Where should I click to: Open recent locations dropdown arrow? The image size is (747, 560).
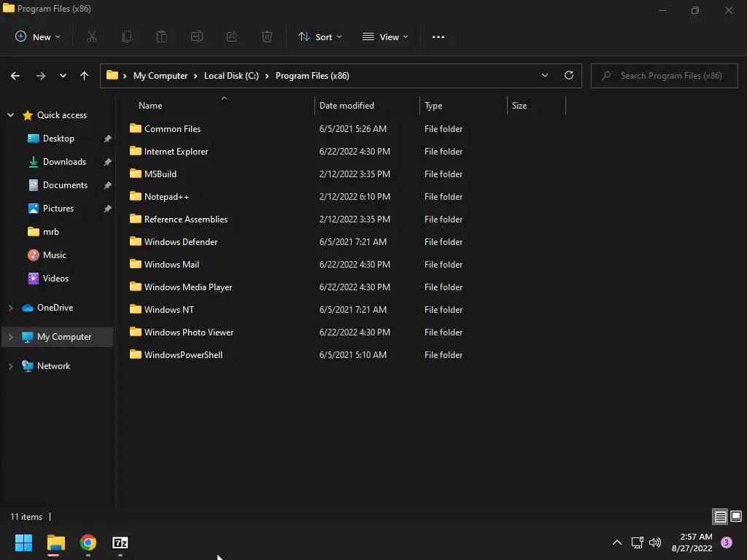point(63,76)
